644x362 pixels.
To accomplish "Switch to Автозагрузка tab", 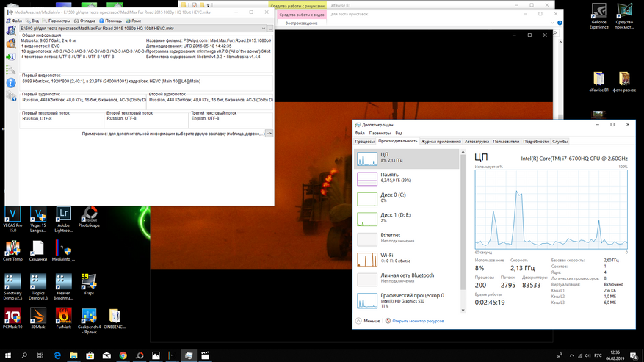I will (477, 141).
